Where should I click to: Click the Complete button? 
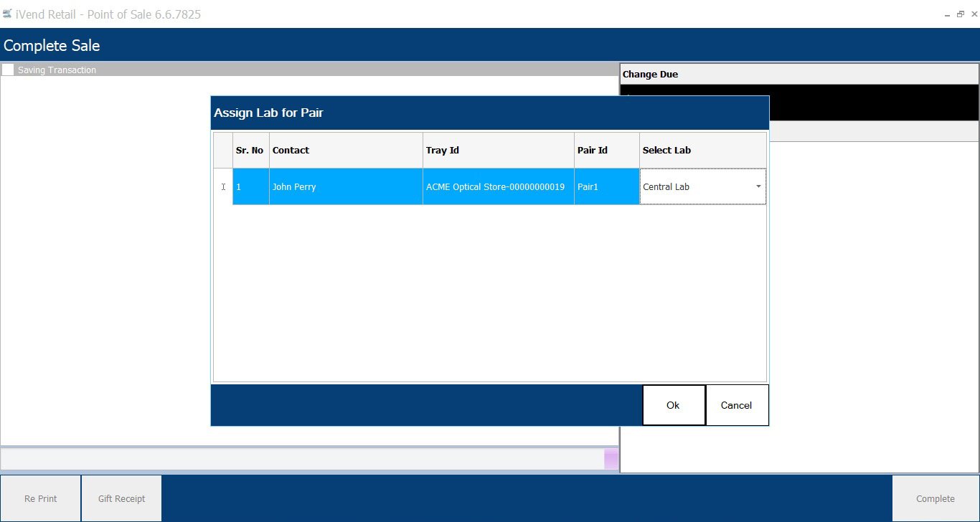click(x=935, y=498)
